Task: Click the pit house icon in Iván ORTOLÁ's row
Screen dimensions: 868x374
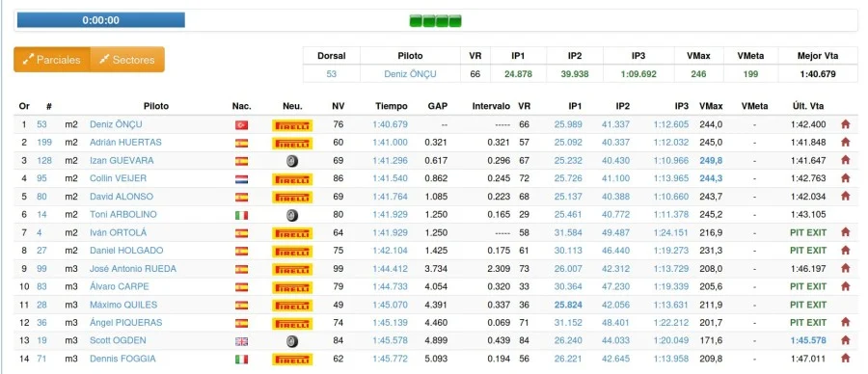Action: [x=845, y=232]
